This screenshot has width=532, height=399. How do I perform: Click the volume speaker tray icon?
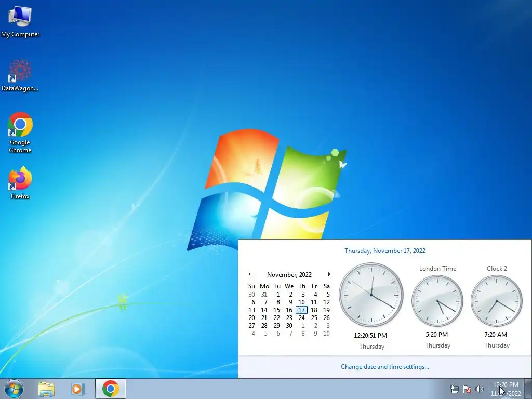point(479,389)
